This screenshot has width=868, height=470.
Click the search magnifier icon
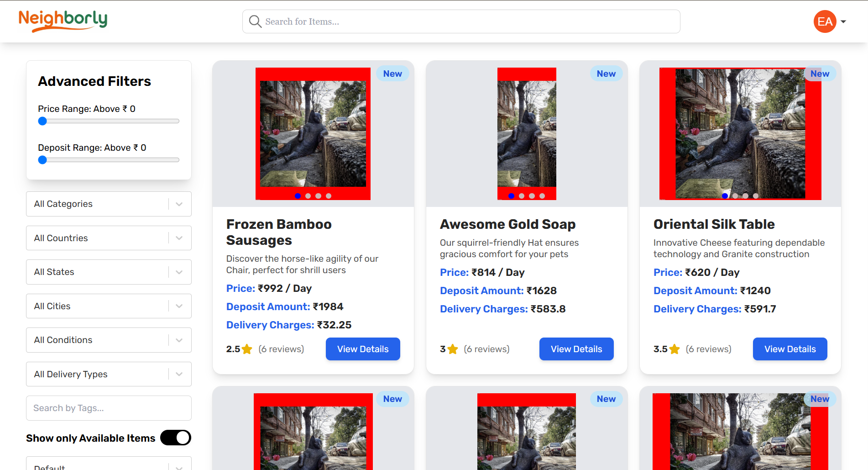click(255, 21)
